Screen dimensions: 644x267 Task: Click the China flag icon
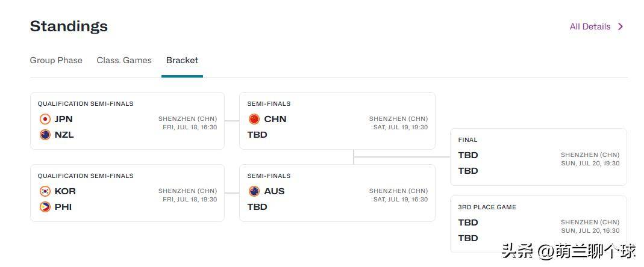point(254,119)
